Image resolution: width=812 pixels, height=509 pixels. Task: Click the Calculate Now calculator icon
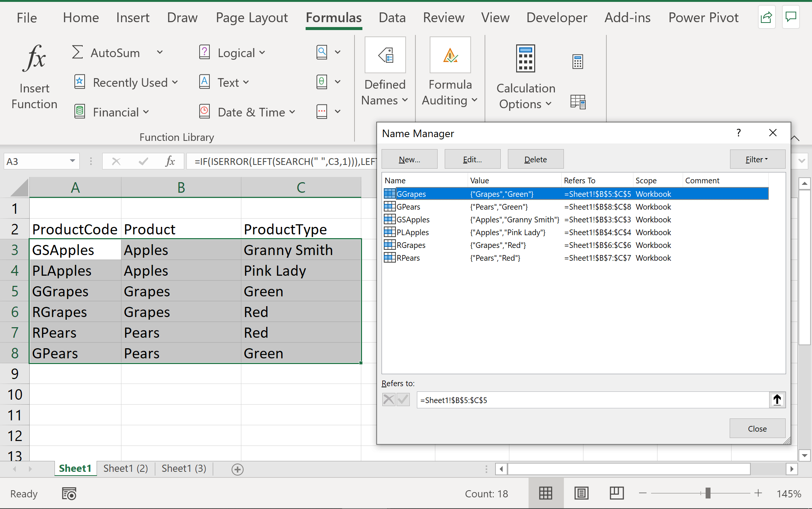pyautogui.click(x=577, y=62)
